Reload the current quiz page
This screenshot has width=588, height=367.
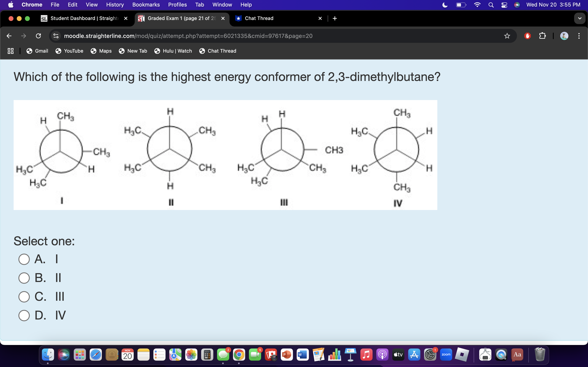point(38,36)
